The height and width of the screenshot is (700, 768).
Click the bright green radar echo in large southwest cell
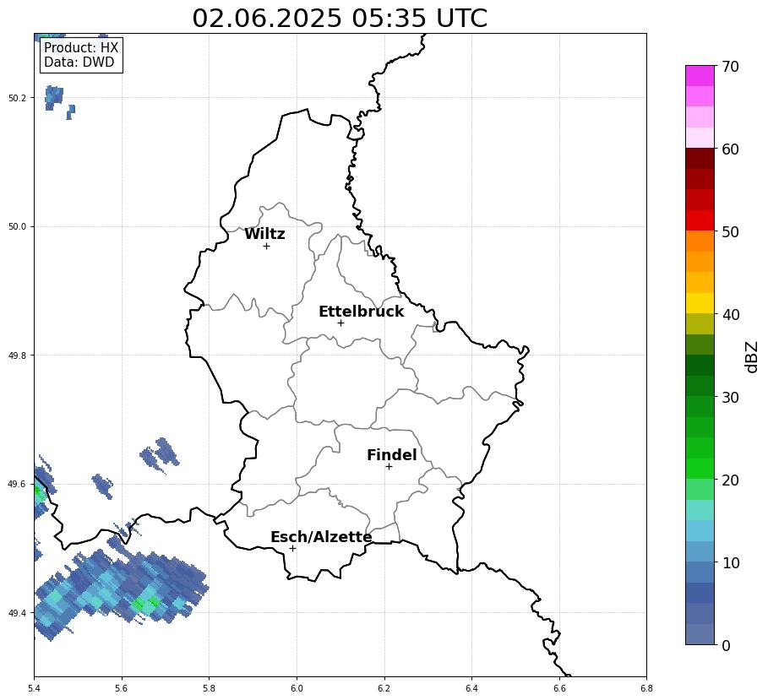coord(147,603)
